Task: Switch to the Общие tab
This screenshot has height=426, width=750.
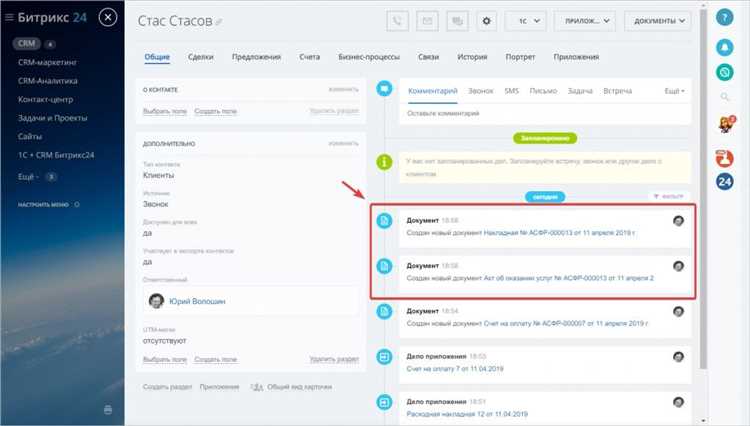Action: [157, 57]
